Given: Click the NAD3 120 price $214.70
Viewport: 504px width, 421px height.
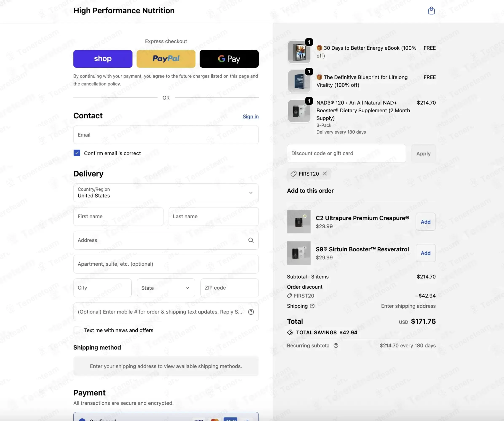Looking at the screenshot, I should 426,103.
